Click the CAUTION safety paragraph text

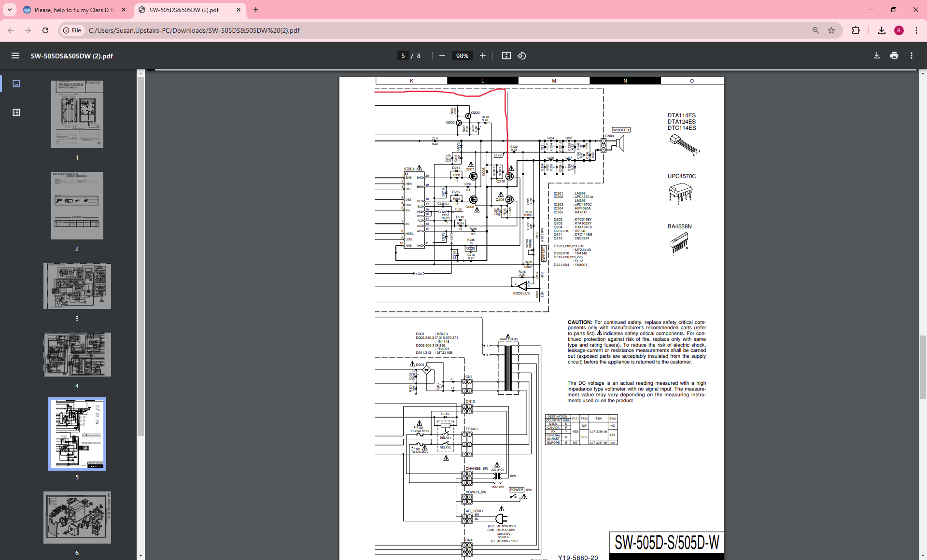pos(637,342)
